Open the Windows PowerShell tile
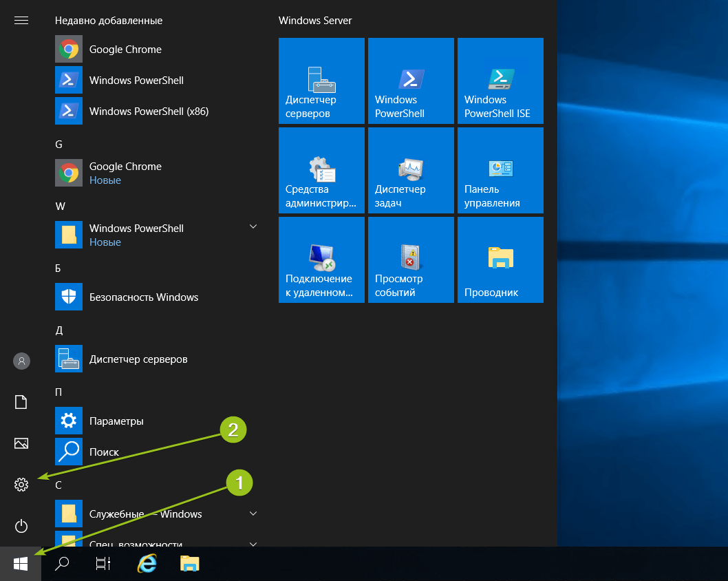728x581 pixels. (411, 81)
